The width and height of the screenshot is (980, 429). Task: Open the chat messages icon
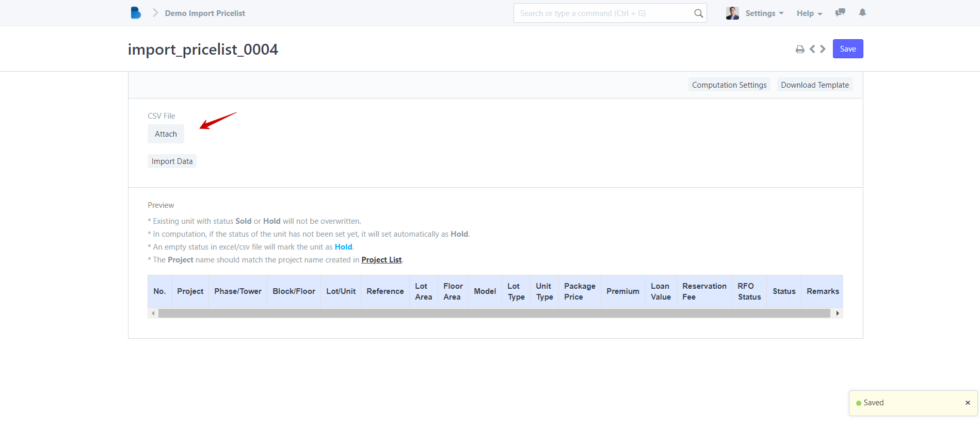pos(840,13)
